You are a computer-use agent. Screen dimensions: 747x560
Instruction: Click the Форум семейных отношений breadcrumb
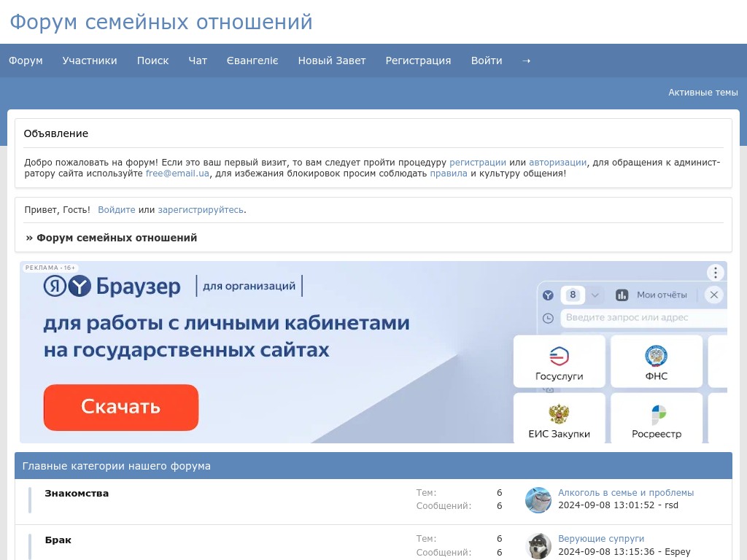(117, 238)
